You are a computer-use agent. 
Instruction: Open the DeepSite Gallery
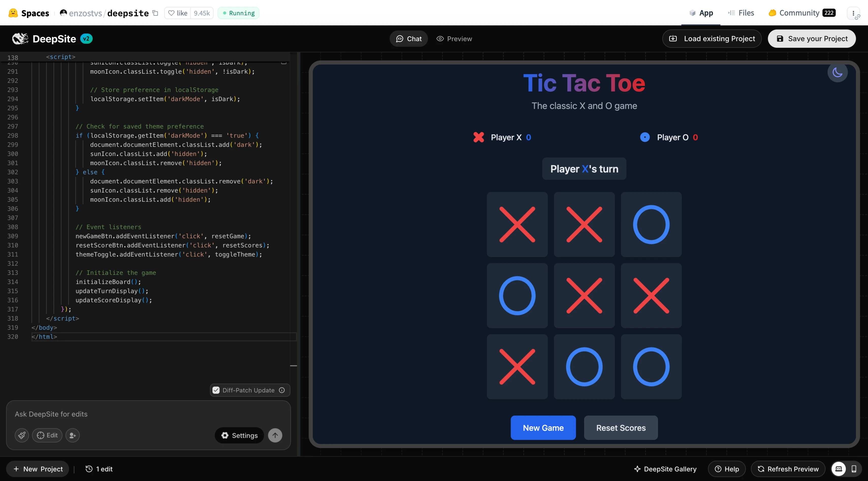665,469
